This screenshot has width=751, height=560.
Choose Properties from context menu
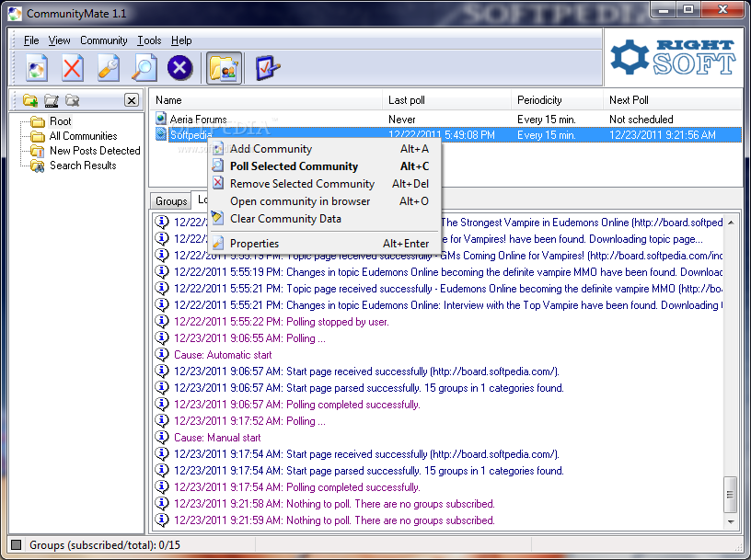pos(324,243)
